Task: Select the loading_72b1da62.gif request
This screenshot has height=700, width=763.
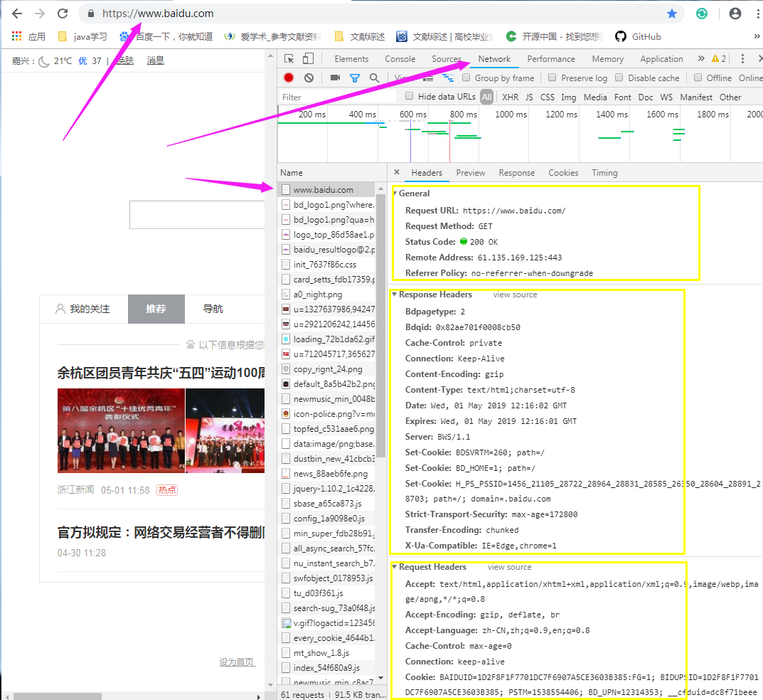Action: point(326,339)
